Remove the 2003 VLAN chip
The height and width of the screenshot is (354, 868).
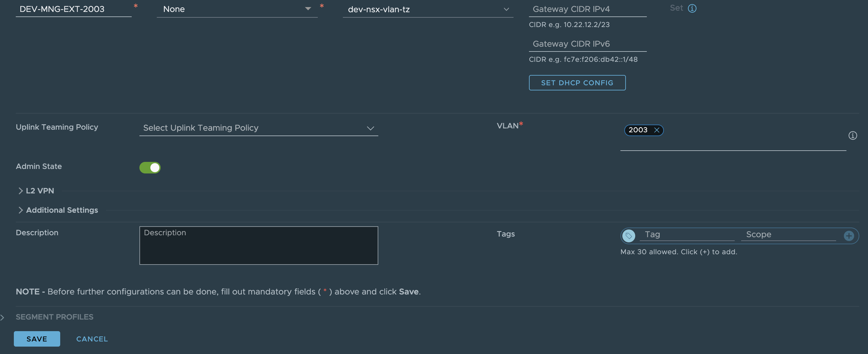click(x=656, y=130)
